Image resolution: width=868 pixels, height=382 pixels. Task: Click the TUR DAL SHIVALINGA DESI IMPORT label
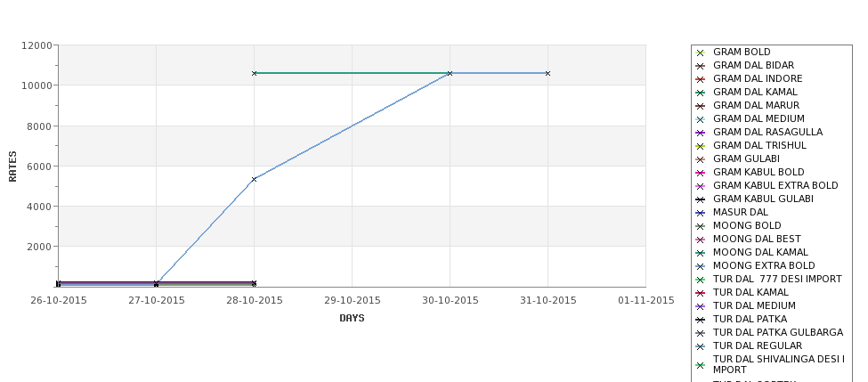pyautogui.click(x=778, y=364)
